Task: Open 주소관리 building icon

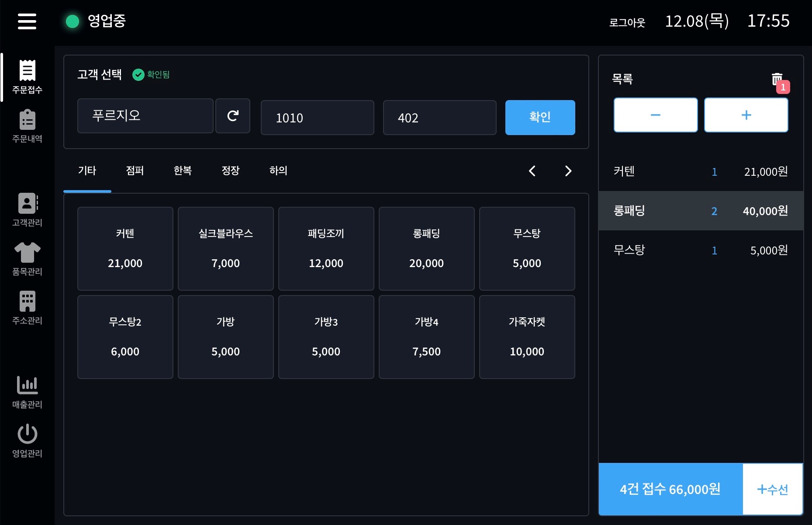Action: [x=27, y=301]
